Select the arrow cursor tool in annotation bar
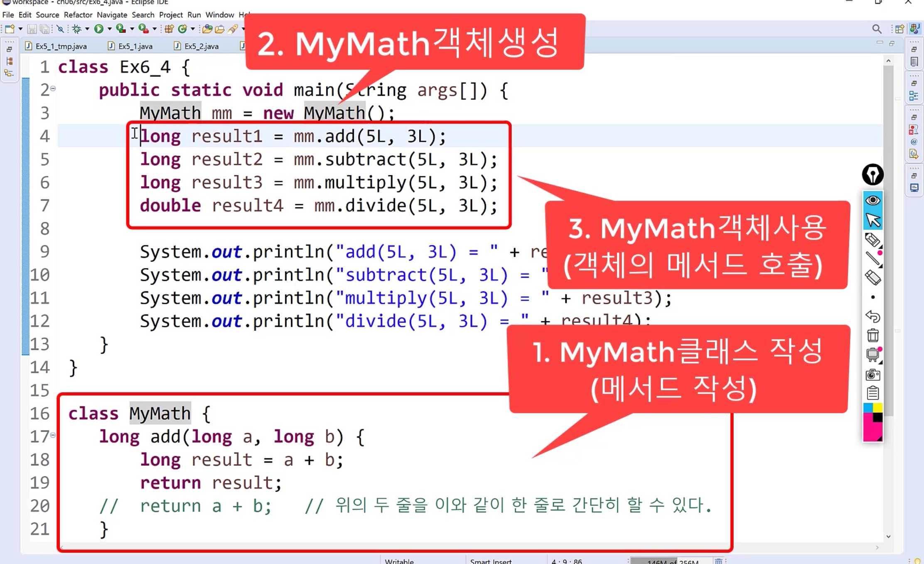 pyautogui.click(x=872, y=220)
